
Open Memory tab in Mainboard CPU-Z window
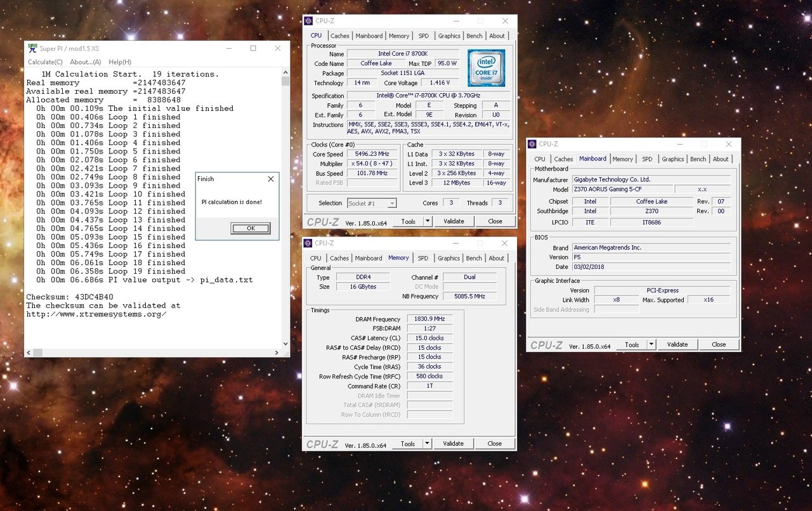[x=622, y=159]
